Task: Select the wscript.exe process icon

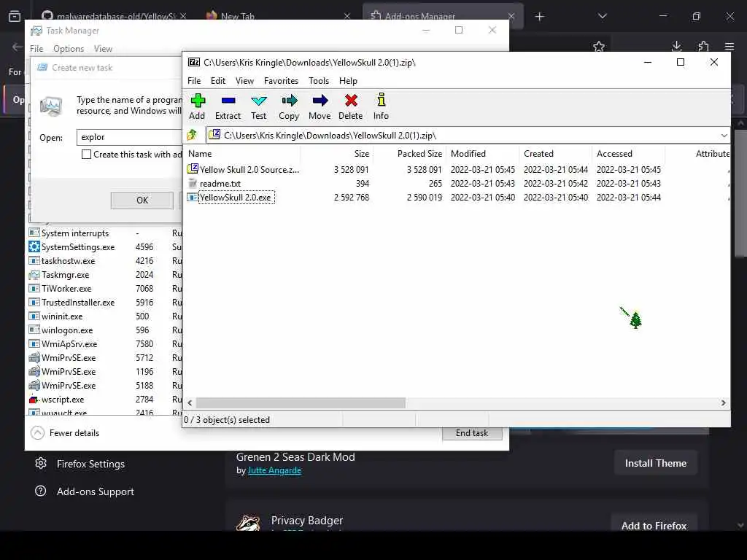Action: (34, 399)
